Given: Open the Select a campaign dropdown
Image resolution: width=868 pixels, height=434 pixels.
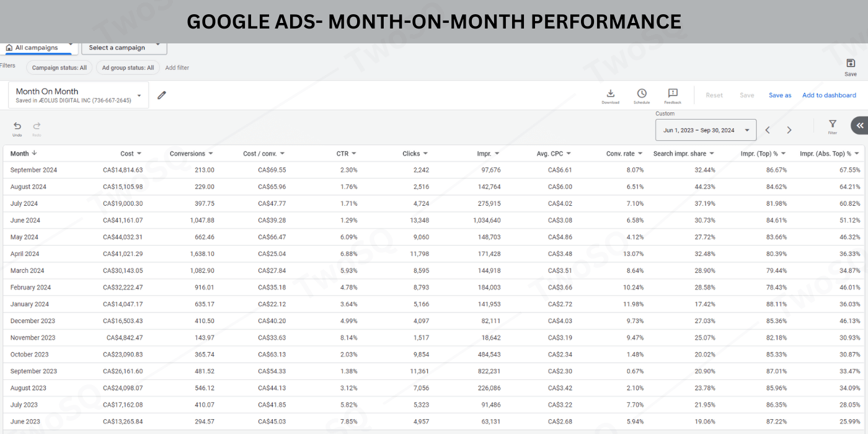Looking at the screenshot, I should coord(123,48).
